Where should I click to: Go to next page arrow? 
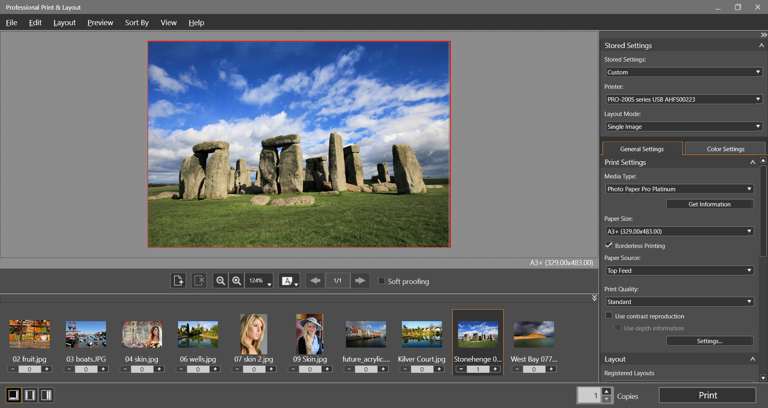coord(360,281)
